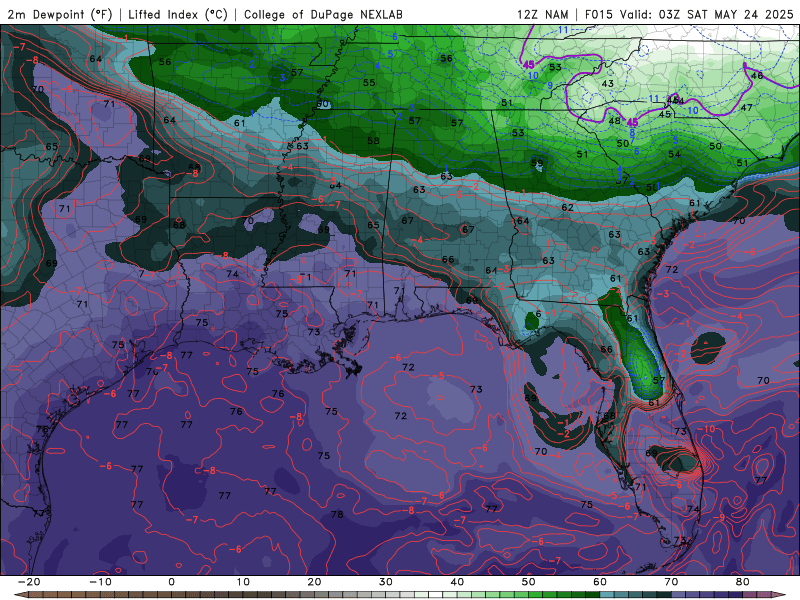Click the '0' tick label on the color scale
The height and width of the screenshot is (600, 800).
tap(171, 582)
